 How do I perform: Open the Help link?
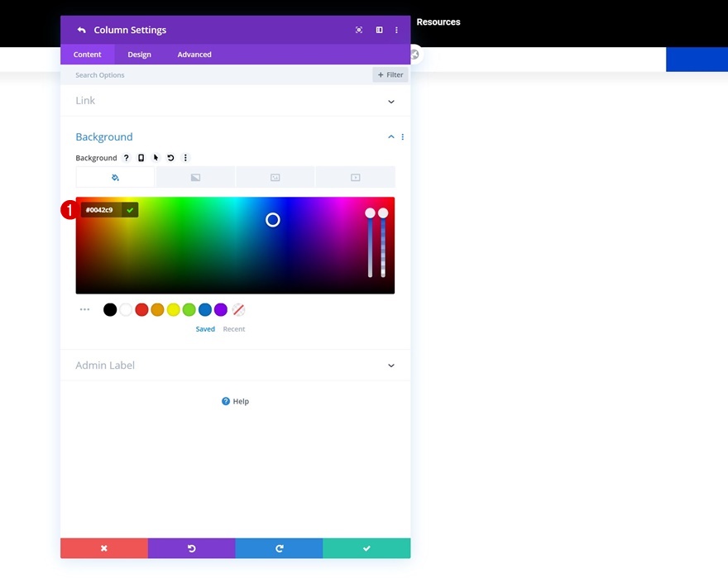coord(235,401)
